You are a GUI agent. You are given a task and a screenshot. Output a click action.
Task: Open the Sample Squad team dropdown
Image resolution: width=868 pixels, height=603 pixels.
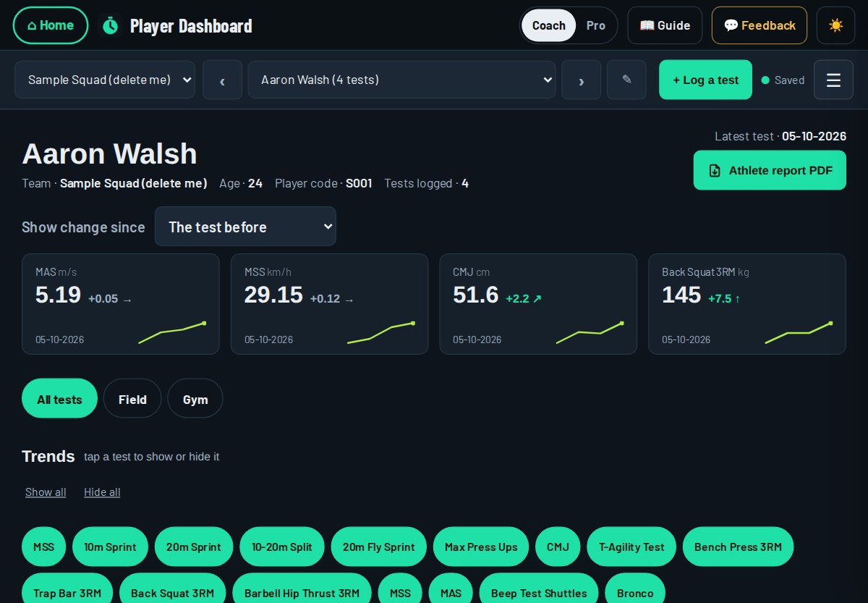click(105, 80)
